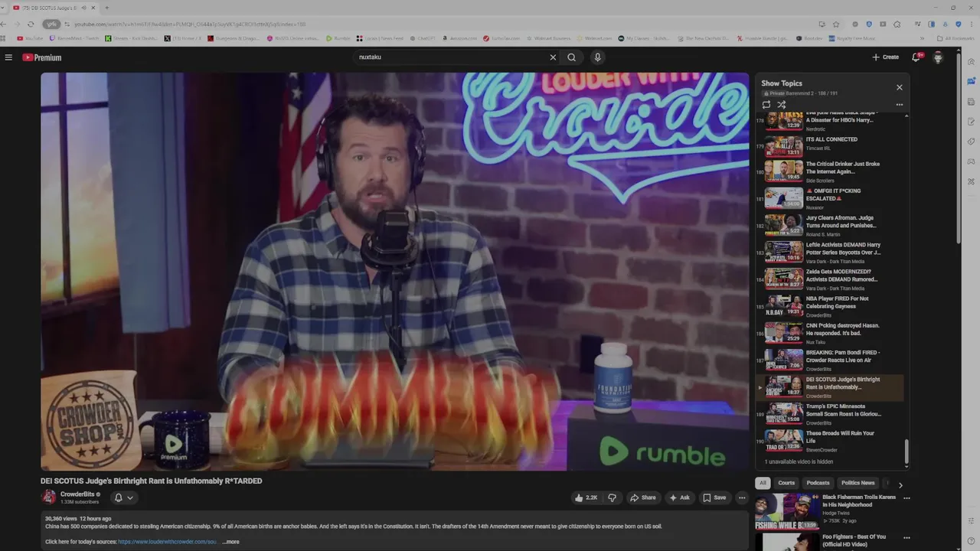Start voice search with microphone
The image size is (980, 551).
[x=598, y=57]
